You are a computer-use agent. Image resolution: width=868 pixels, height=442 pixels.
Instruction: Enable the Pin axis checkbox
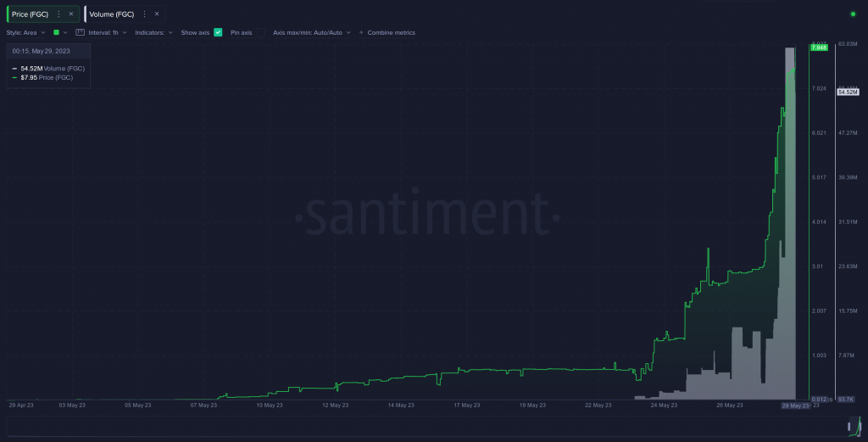(260, 33)
